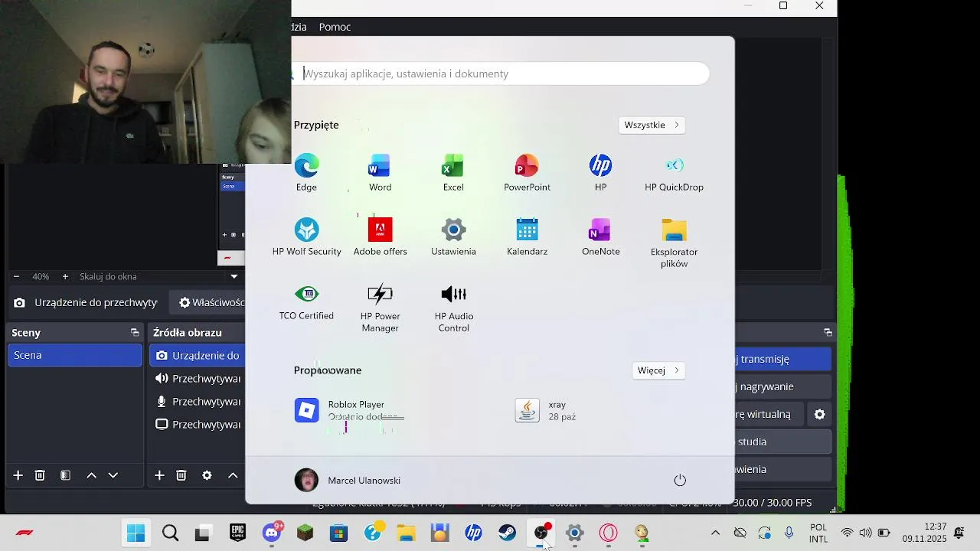The height and width of the screenshot is (551, 980).
Task: Select the screen capture source
Action: (198, 424)
